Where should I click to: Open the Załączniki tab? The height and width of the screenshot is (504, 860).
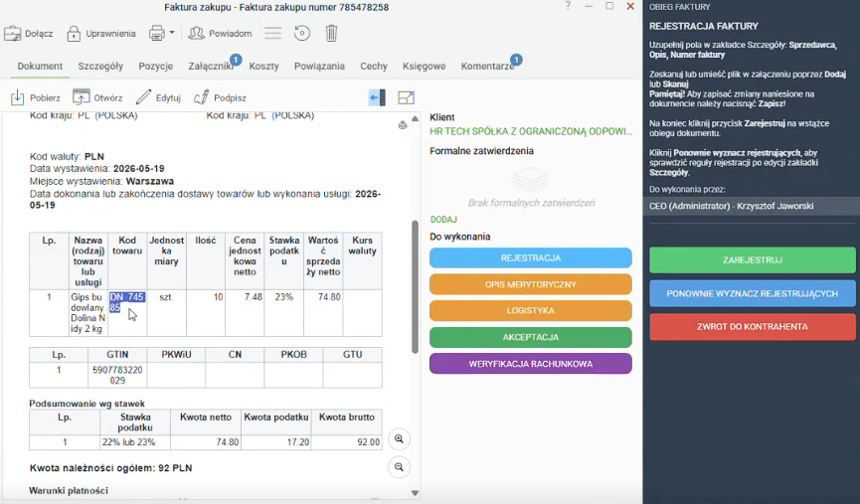pos(211,66)
